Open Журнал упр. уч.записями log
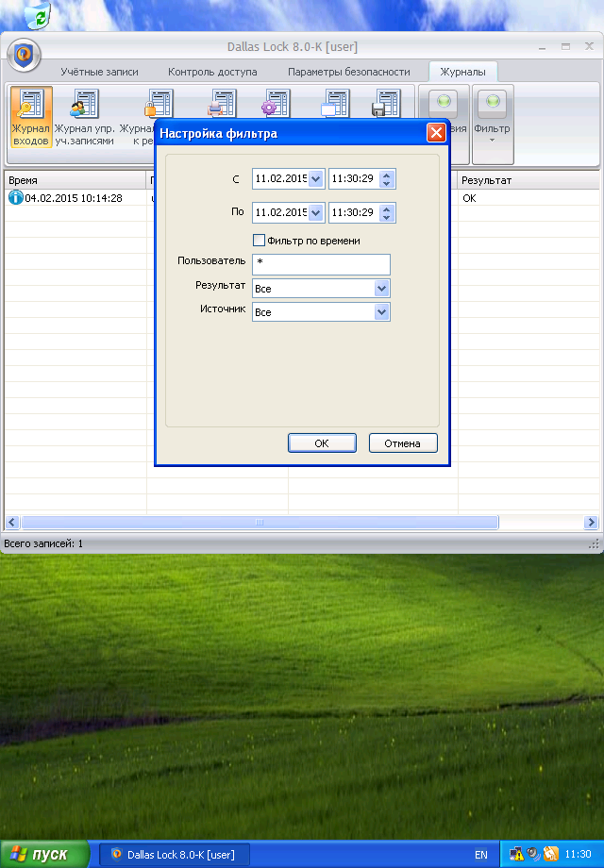The height and width of the screenshot is (868, 604). [x=84, y=117]
